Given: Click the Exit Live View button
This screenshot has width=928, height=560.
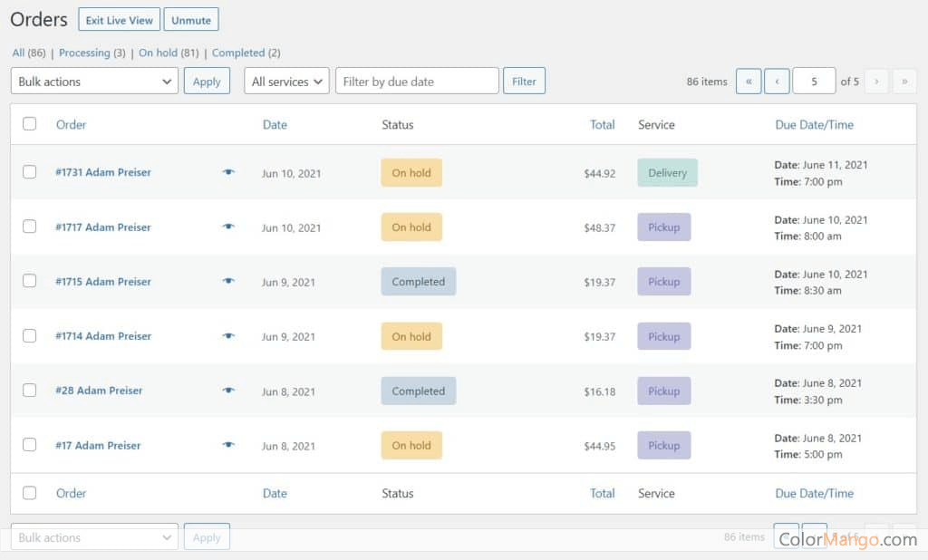Looking at the screenshot, I should (119, 18).
